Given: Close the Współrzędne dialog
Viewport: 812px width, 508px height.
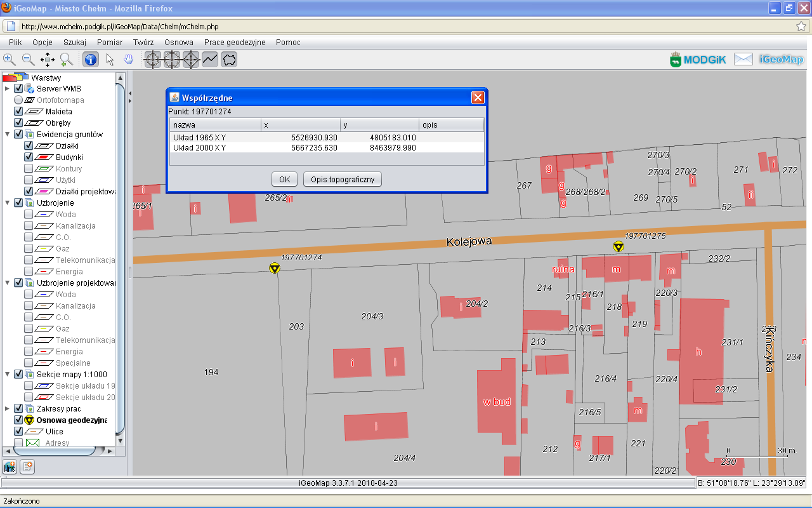Looking at the screenshot, I should click(x=478, y=98).
